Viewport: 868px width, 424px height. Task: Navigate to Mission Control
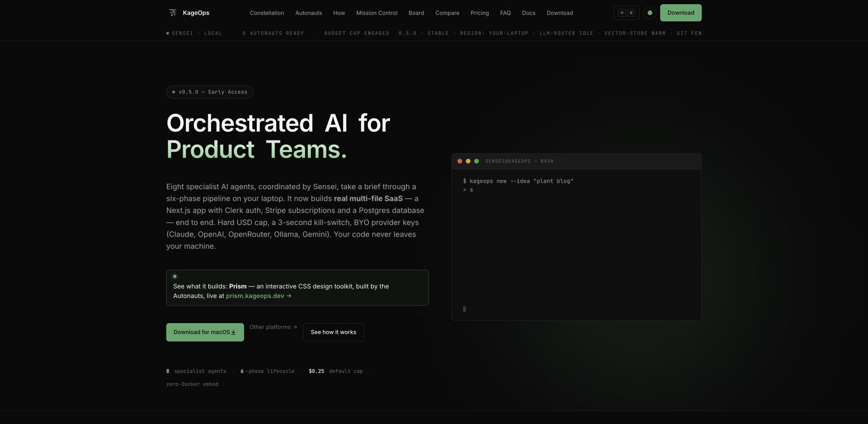(377, 13)
